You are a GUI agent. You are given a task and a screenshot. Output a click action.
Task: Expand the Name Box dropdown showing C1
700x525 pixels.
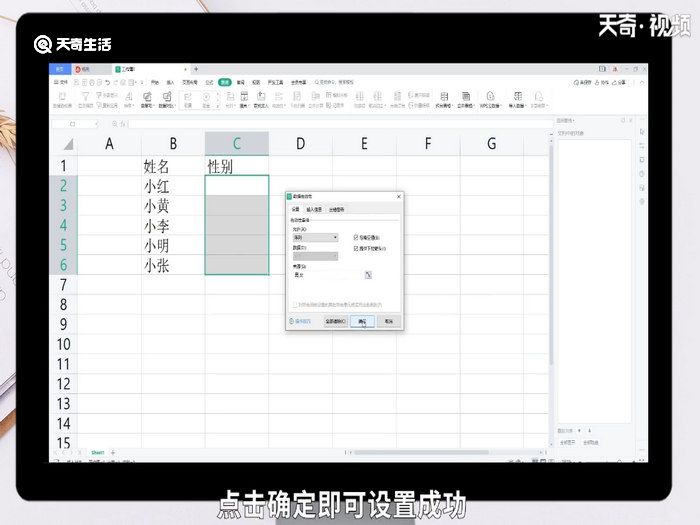96,124
